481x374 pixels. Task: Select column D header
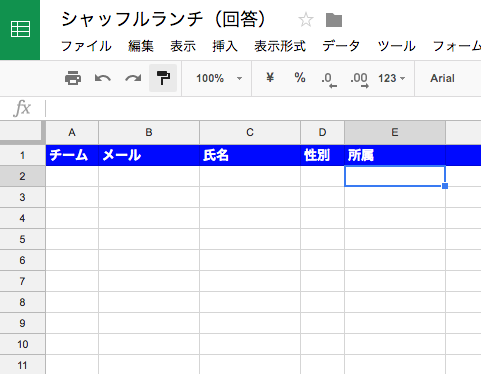pos(322,132)
